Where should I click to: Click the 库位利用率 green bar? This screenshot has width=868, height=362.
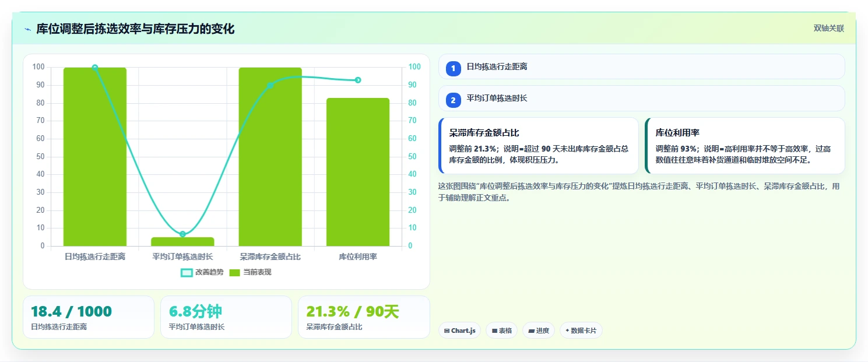point(358,172)
